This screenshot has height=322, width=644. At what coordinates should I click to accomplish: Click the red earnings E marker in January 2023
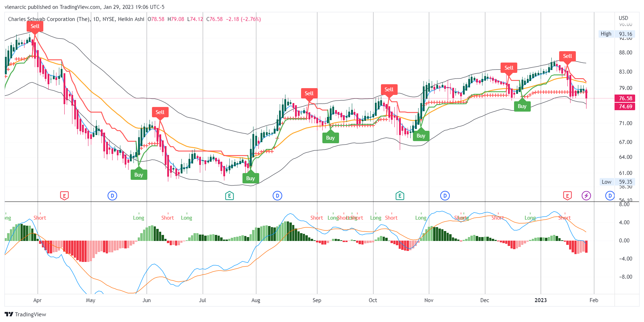coord(567,195)
